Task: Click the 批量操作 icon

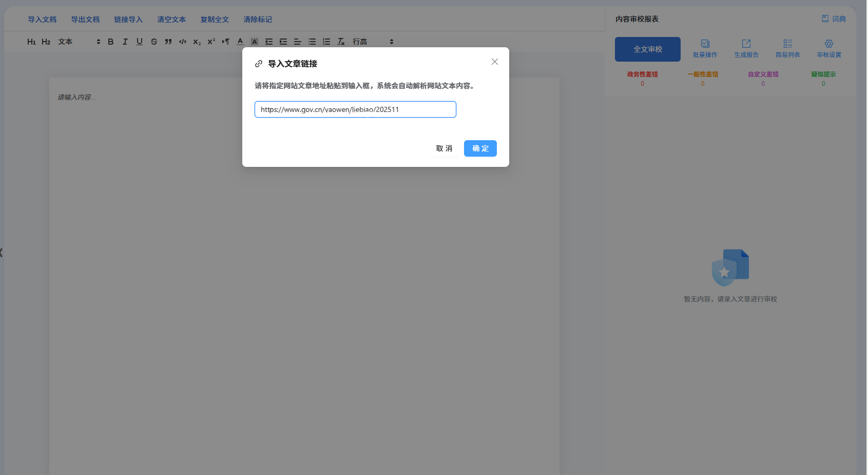Action: tap(705, 48)
